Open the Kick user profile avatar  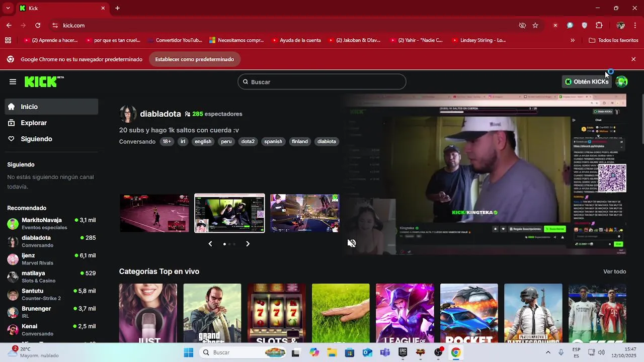(622, 81)
